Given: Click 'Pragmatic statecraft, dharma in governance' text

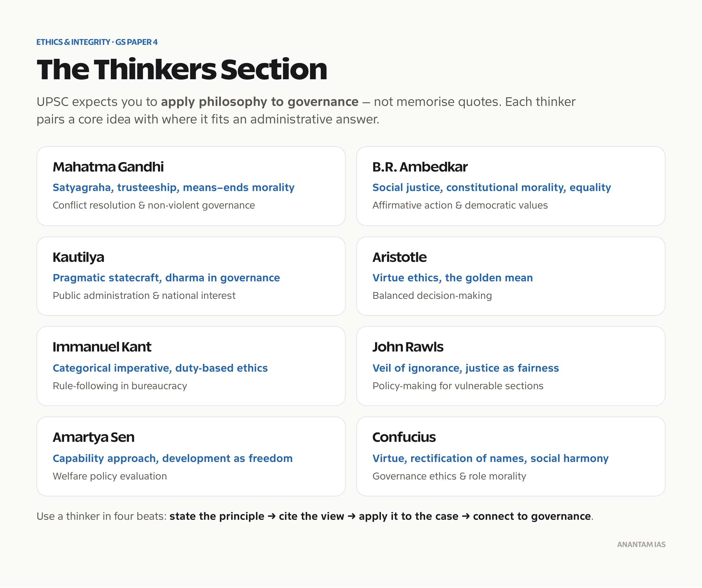Looking at the screenshot, I should click(166, 278).
